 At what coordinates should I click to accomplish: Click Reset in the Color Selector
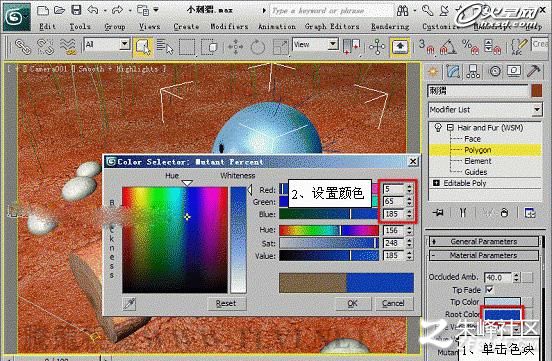226,304
